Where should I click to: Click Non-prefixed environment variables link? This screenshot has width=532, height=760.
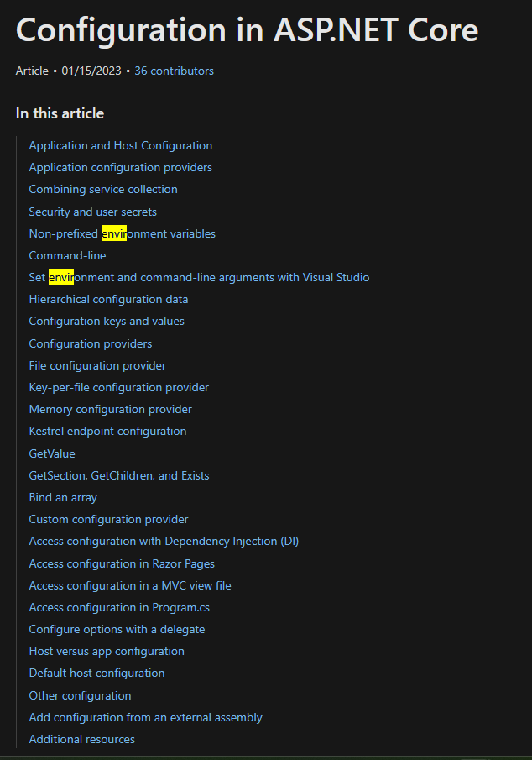[122, 233]
